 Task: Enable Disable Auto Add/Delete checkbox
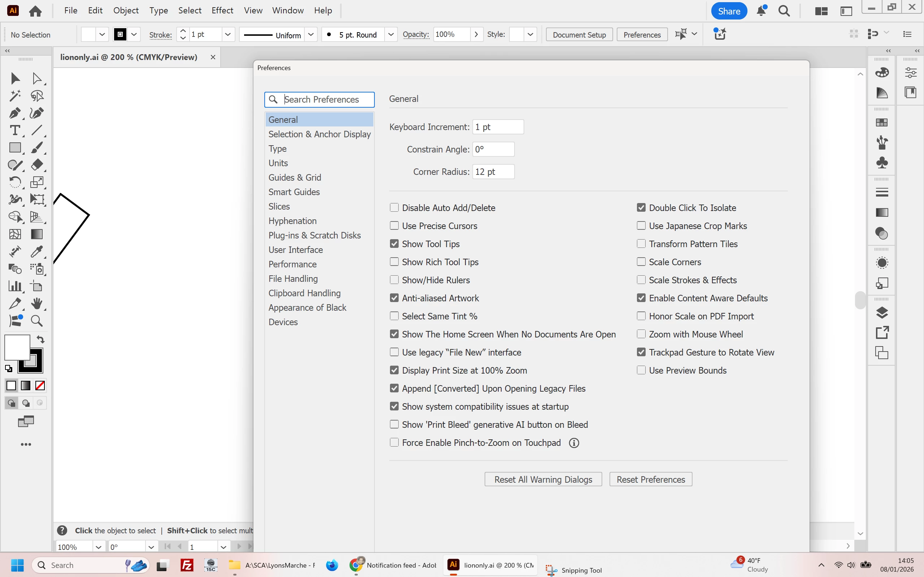[x=394, y=208]
